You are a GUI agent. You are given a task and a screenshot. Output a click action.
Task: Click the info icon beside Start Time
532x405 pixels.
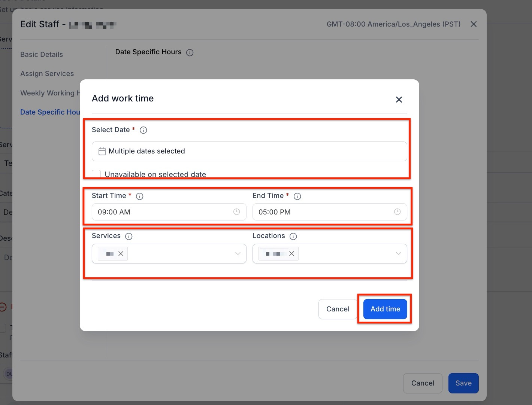click(x=139, y=196)
